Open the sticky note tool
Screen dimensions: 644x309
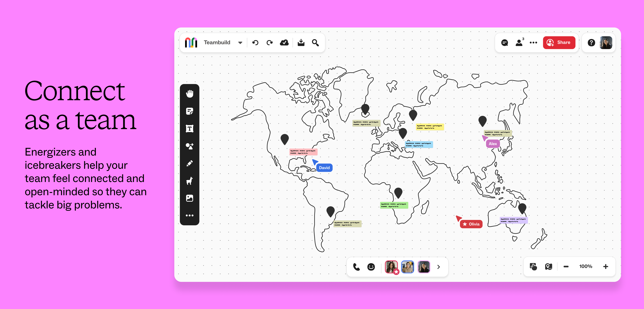click(190, 111)
